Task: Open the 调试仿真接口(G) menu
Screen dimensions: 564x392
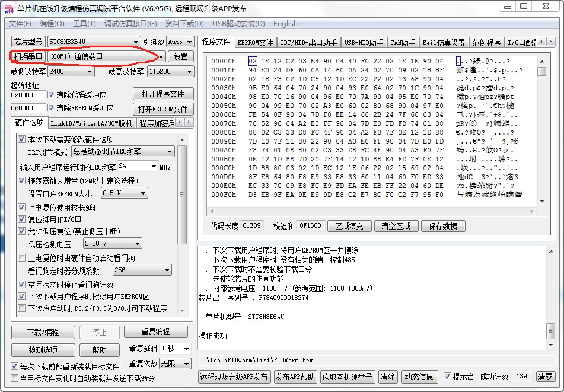Action: pos(130,24)
